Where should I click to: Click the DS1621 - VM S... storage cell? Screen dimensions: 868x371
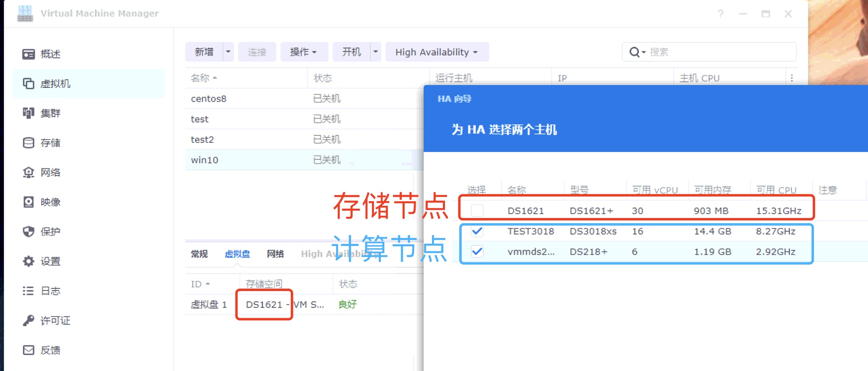tap(285, 304)
